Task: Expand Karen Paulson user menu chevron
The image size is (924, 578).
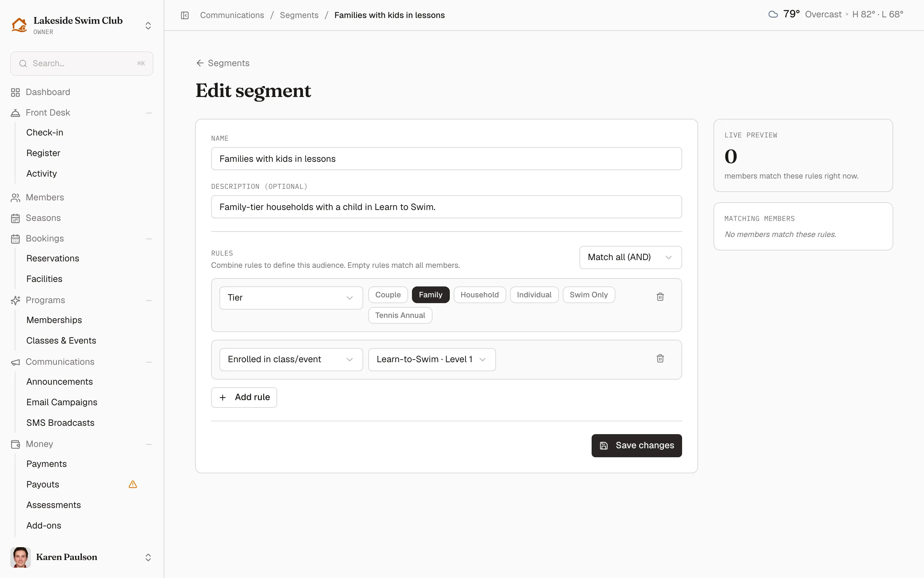Action: click(148, 557)
